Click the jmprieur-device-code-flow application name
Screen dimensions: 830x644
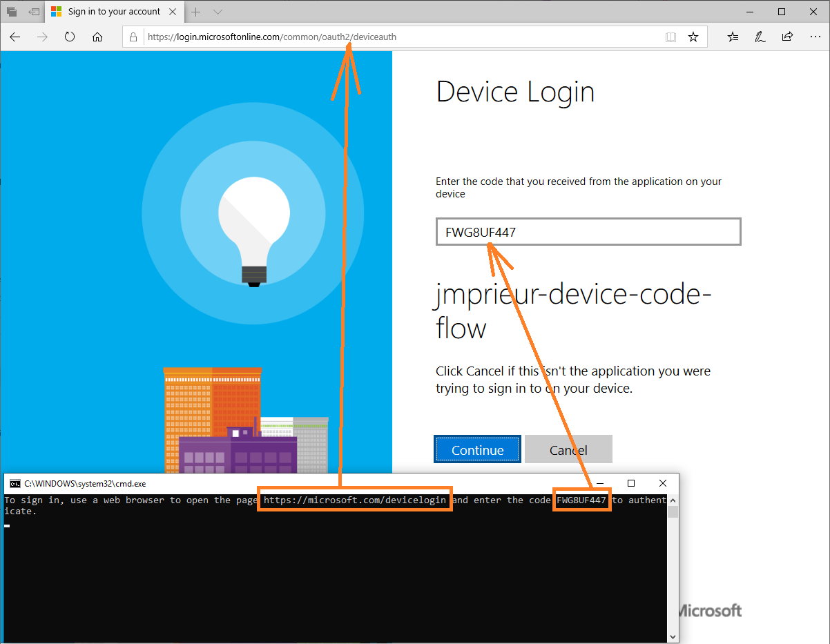(574, 311)
